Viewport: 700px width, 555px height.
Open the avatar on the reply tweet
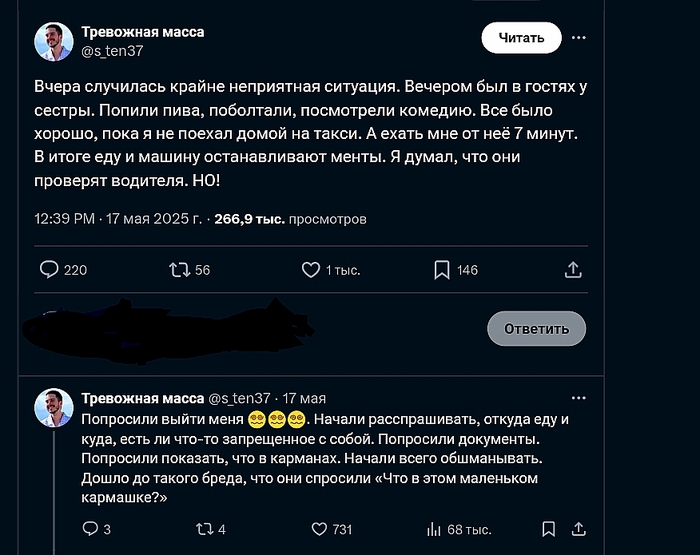coord(53,407)
